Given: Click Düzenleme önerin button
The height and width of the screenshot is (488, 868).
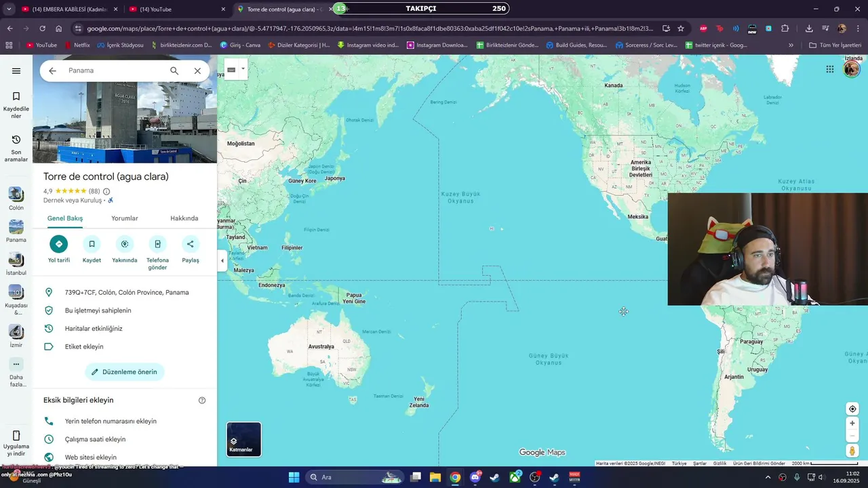Looking at the screenshot, I should 125,372.
